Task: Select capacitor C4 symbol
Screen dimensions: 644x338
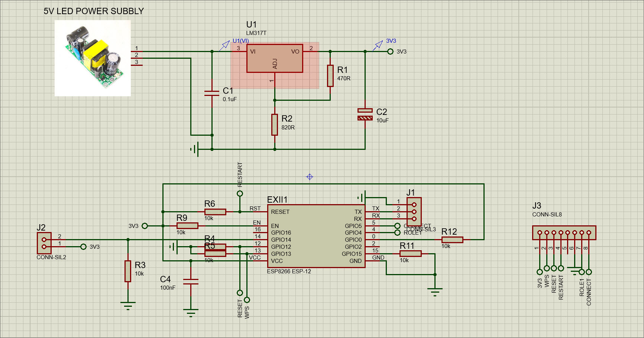Action: [x=191, y=281]
